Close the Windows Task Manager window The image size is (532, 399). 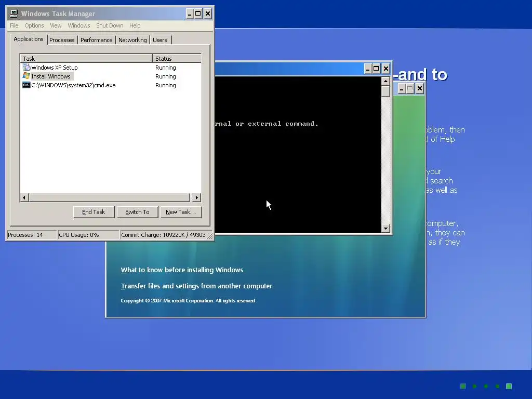(208, 14)
